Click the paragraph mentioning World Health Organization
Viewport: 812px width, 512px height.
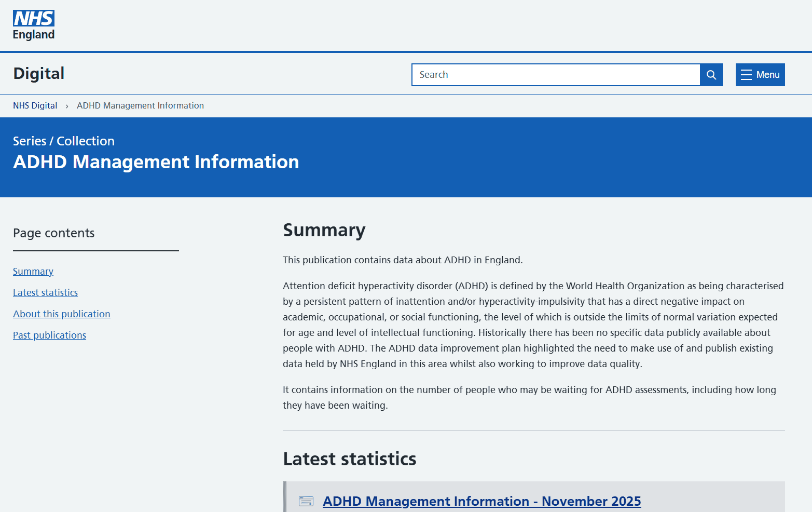tap(533, 325)
